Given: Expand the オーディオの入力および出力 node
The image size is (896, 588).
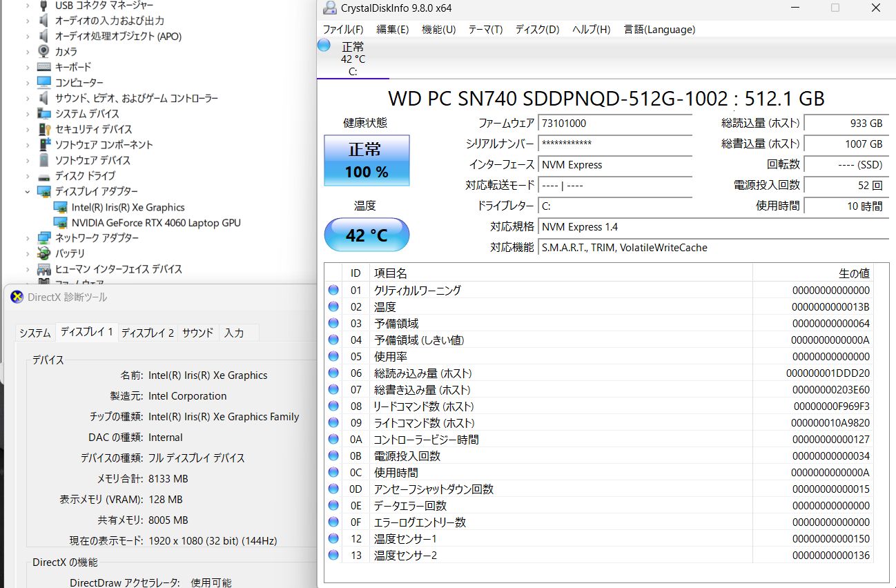Looking at the screenshot, I should point(28,21).
